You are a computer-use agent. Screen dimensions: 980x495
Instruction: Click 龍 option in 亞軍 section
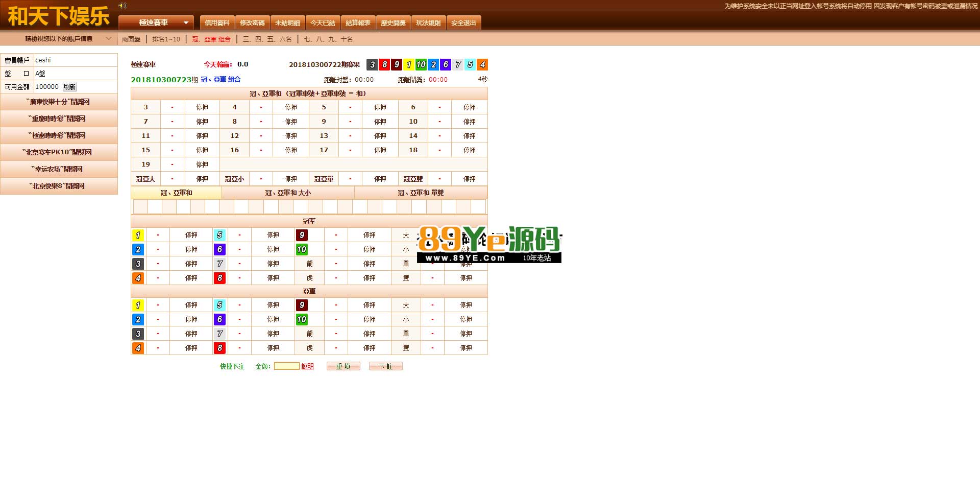click(309, 334)
